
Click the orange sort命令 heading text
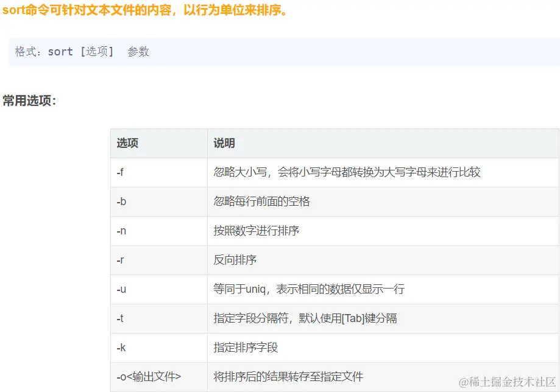coord(144,10)
